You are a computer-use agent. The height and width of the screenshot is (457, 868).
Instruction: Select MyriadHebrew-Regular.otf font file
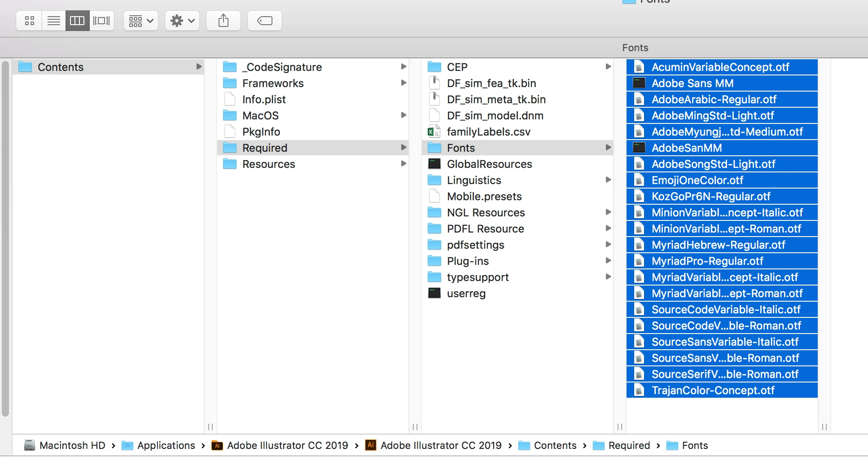click(x=722, y=245)
